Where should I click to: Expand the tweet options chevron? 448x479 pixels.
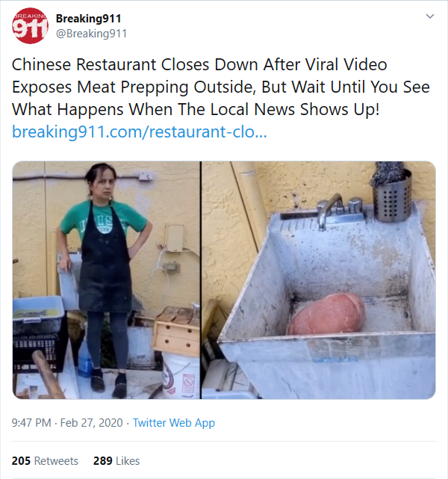click(x=429, y=16)
